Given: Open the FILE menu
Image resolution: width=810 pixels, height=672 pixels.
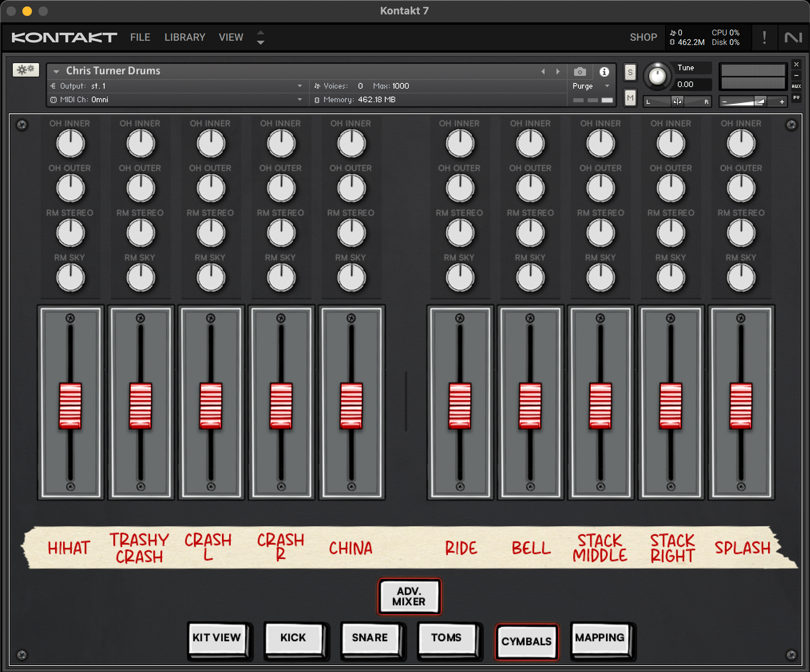Looking at the screenshot, I should (140, 38).
